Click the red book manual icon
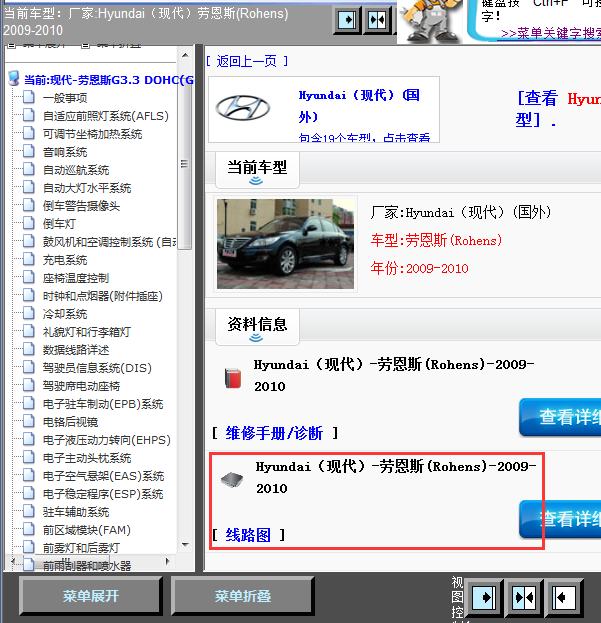The width and height of the screenshot is (601, 623). point(233,378)
